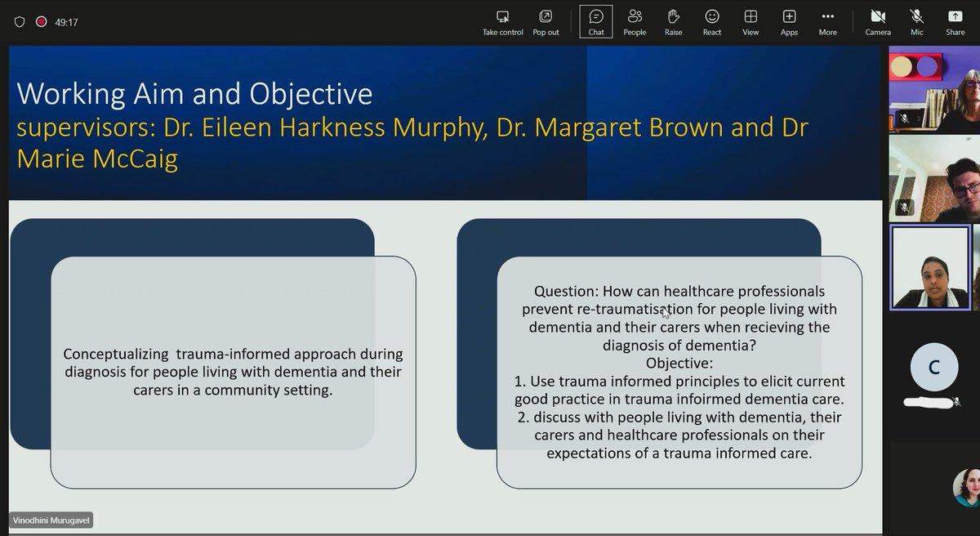Viewport: 980px width, 536px height.
Task: Open the More options menu
Action: [827, 23]
